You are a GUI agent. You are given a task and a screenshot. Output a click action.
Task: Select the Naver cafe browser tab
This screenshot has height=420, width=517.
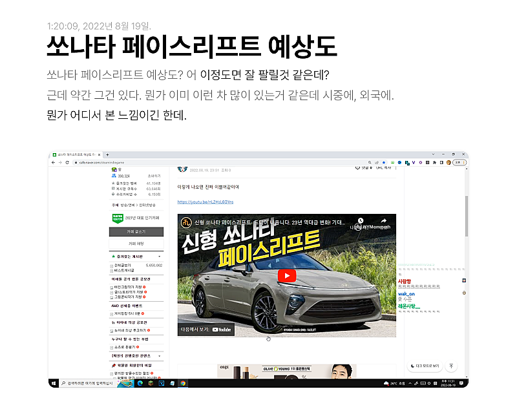coord(76,154)
